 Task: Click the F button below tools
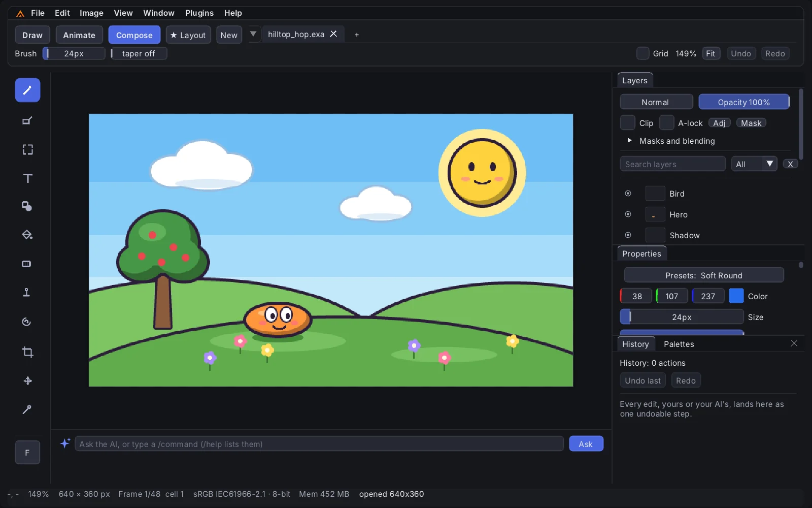27,453
